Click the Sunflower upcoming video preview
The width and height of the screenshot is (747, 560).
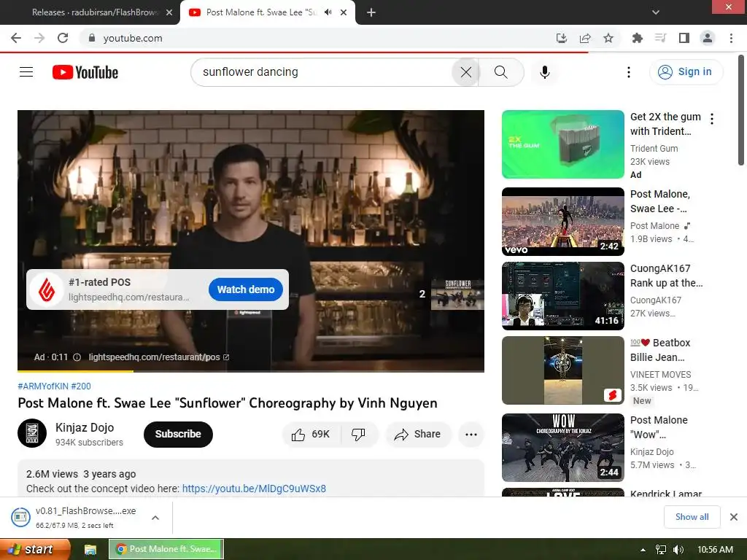pos(457,295)
